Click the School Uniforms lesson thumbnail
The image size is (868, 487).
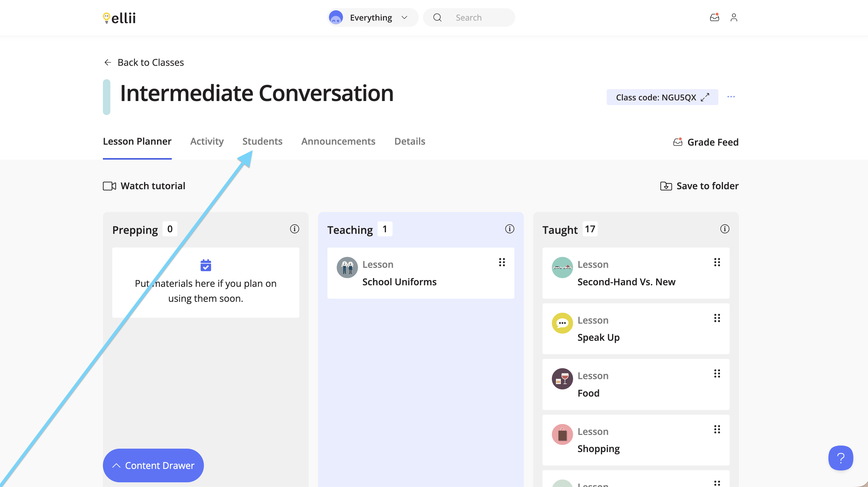click(347, 268)
